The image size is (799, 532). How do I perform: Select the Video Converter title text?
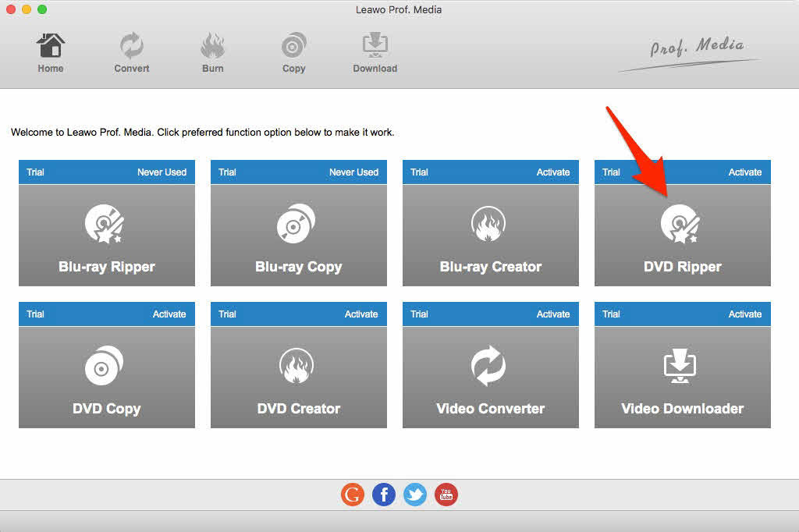coord(491,409)
